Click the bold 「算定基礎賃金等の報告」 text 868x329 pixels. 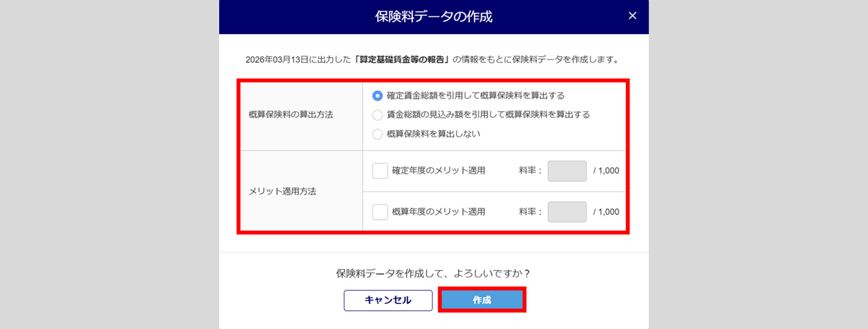point(403,60)
